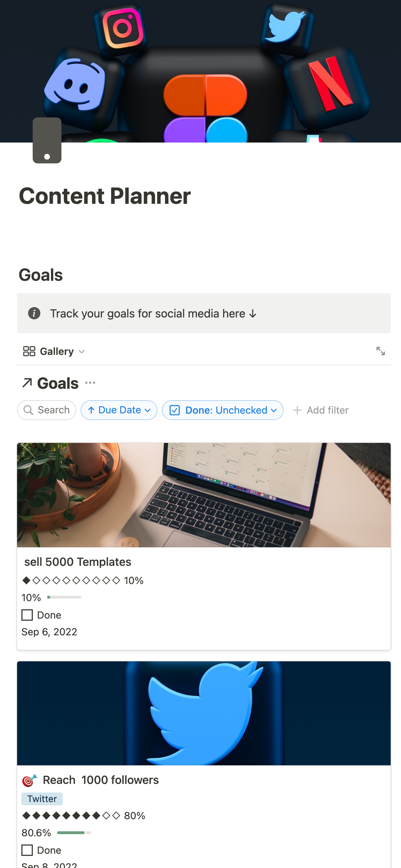Check Done on sell 5000 Templates card
401x868 pixels.
click(x=27, y=615)
